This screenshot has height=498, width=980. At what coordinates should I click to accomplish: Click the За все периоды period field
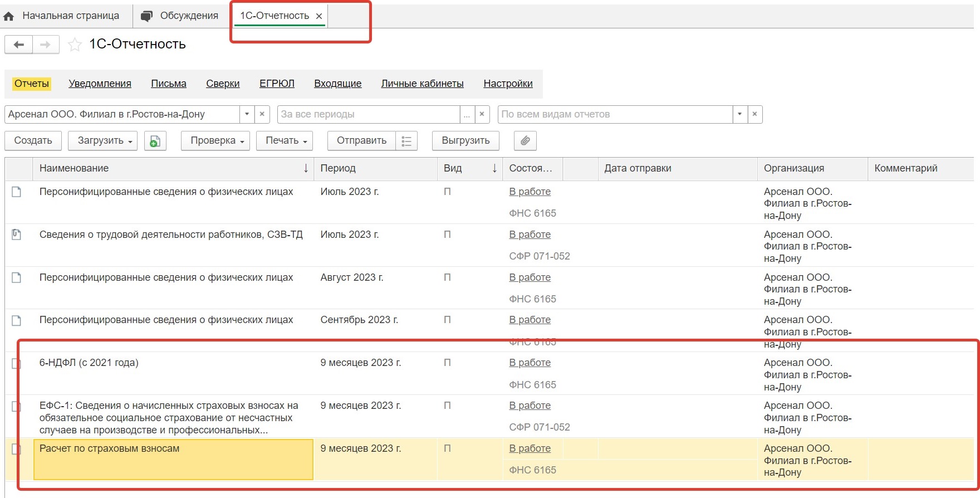coord(369,114)
